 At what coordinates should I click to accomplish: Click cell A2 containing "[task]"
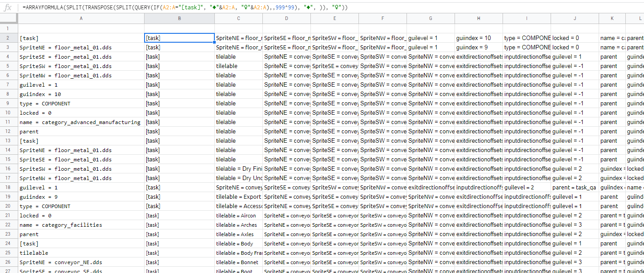point(81,38)
